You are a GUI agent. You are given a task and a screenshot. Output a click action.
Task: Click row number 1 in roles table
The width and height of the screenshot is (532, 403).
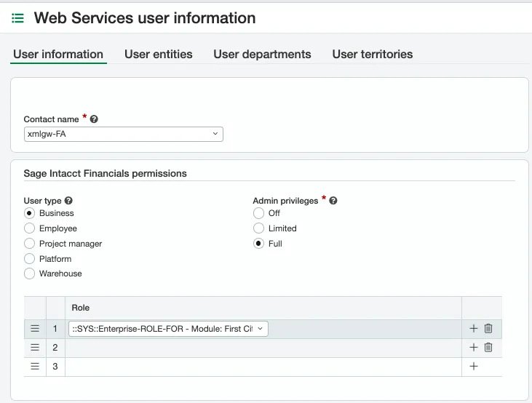coord(55,328)
